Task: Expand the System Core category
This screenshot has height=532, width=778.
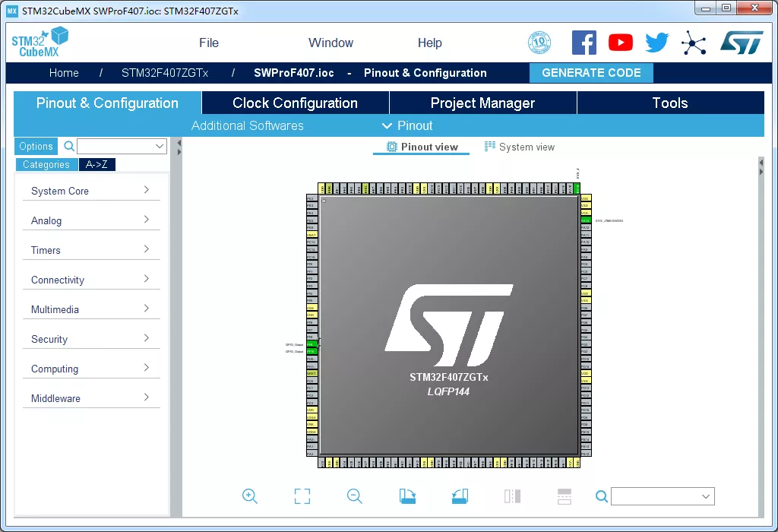Action: (91, 191)
